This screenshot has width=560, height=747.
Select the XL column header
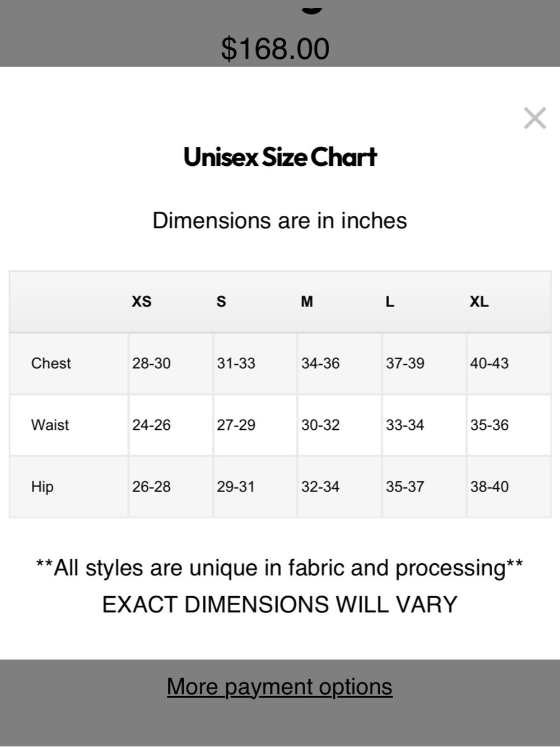coord(479,301)
